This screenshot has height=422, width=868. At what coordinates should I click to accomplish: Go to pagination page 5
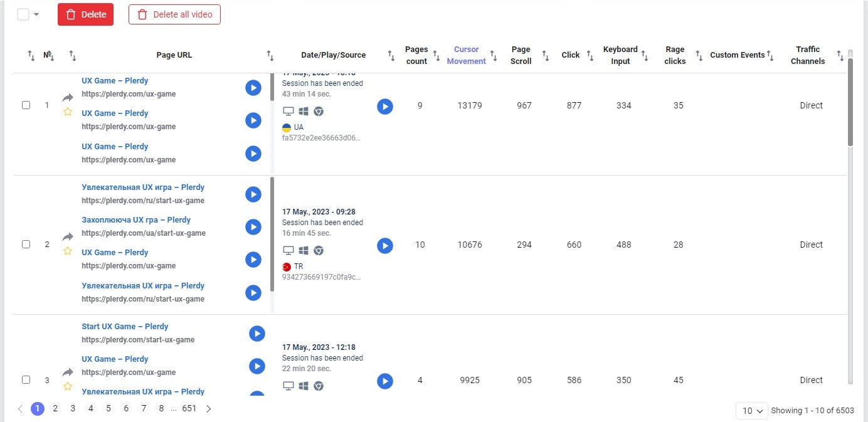(109, 409)
